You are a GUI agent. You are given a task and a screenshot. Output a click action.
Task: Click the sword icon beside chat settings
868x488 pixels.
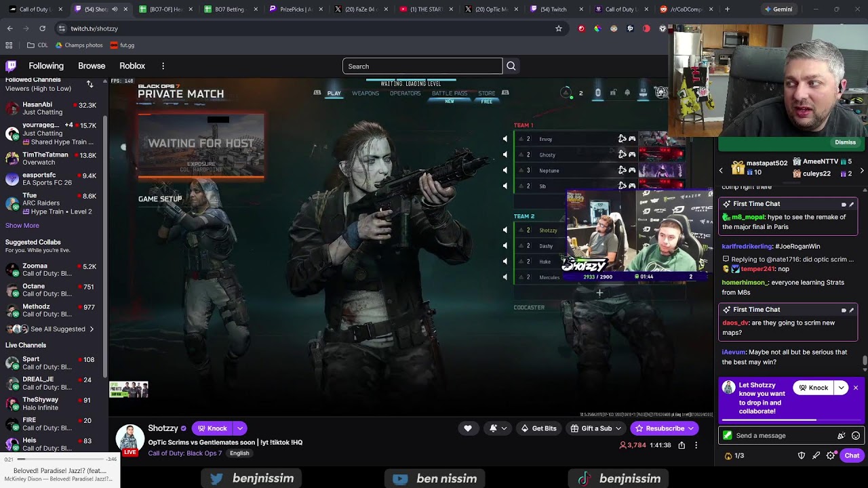[816, 455]
